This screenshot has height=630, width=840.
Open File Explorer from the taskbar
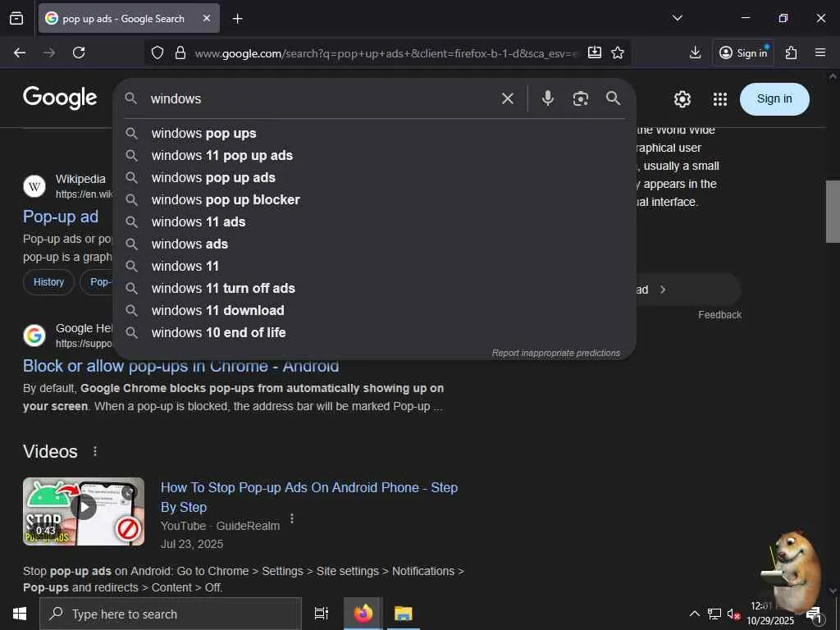point(404,614)
